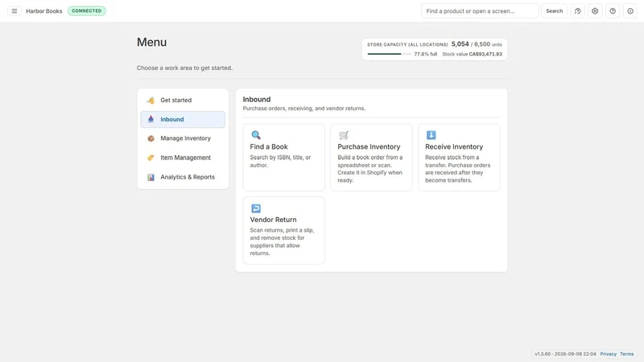
Task: Select Get started in the sidebar
Action: [183, 100]
